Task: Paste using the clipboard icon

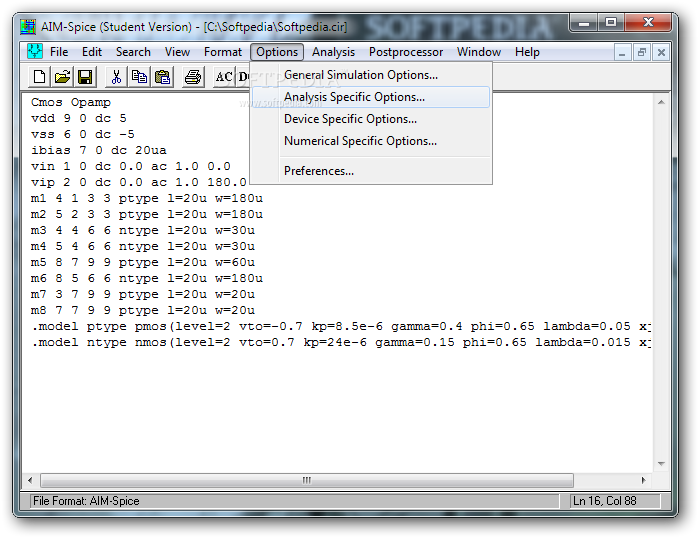Action: [162, 77]
